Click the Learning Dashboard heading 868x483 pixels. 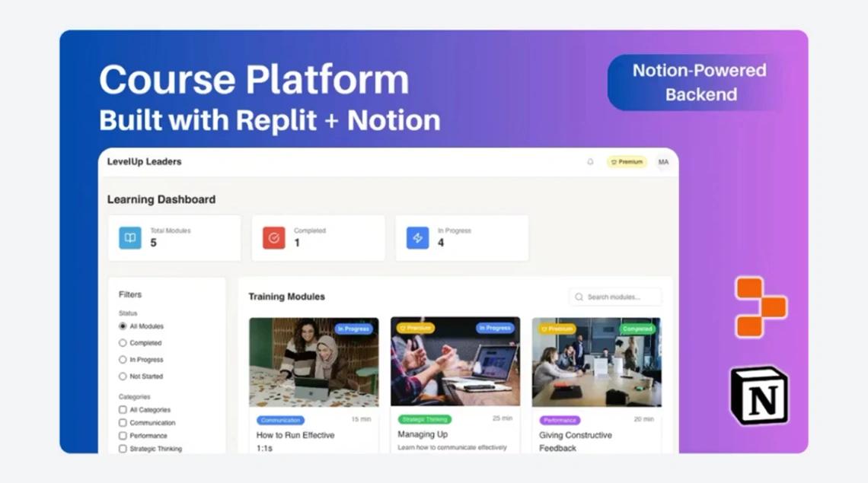pyautogui.click(x=161, y=199)
